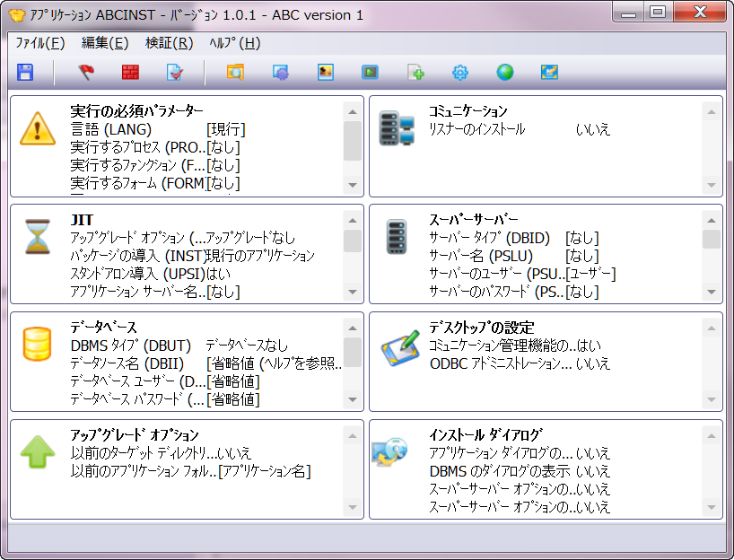Click the blue floppy disk save icon
The height and width of the screenshot is (560, 734).
point(25,73)
